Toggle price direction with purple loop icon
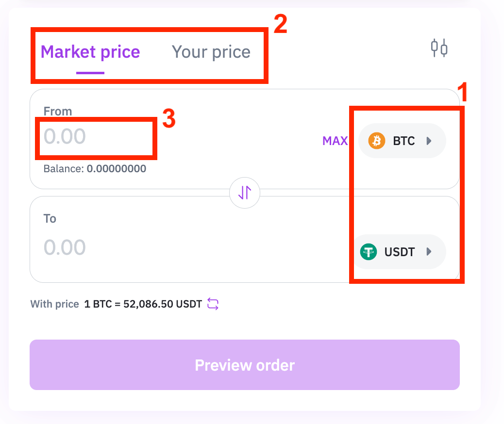Image resolution: width=504 pixels, height=424 pixels. click(x=213, y=304)
